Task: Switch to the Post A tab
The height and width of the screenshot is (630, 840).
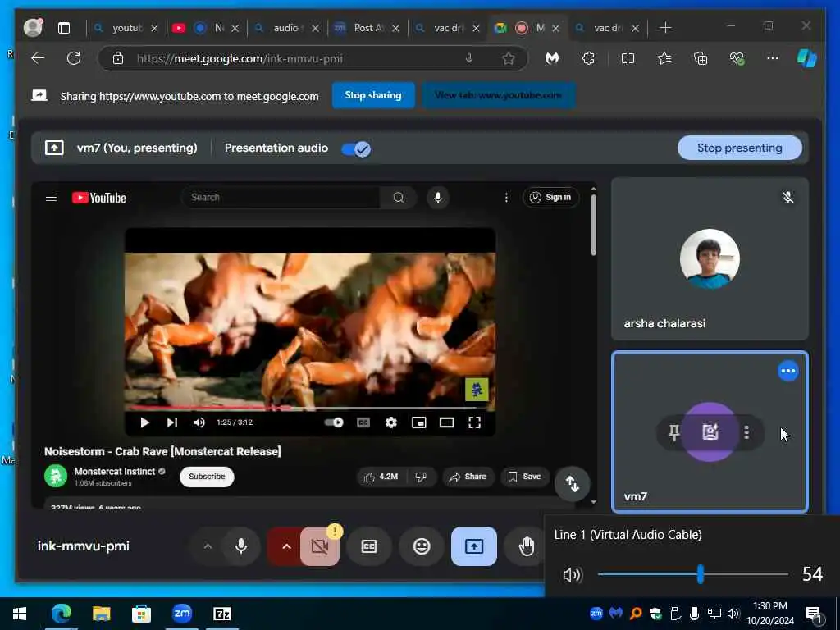Action: click(367, 28)
